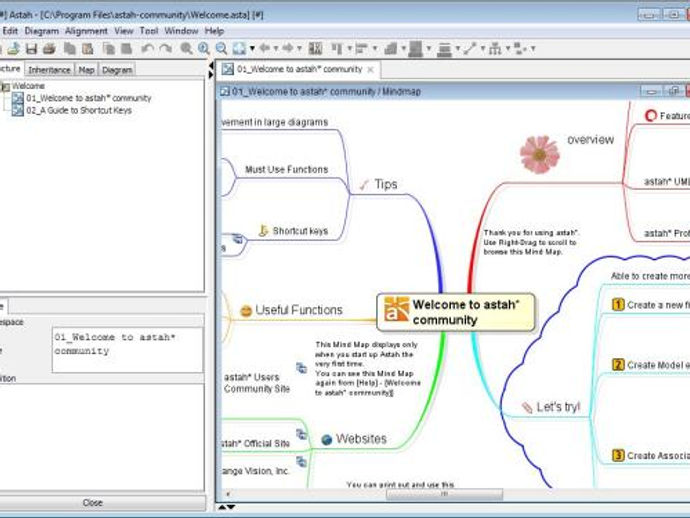690x518 pixels.
Task: Click the Zoom Out magnifier icon
Action: [221, 48]
